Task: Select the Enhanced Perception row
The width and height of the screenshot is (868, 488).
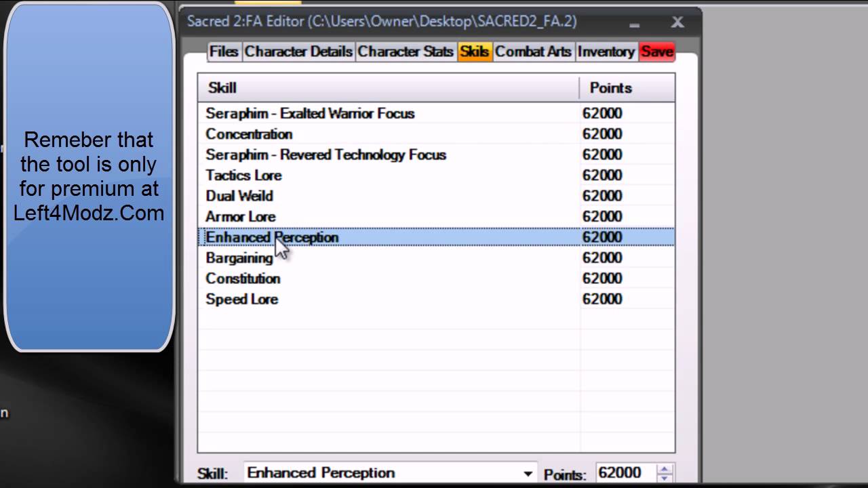Action: click(x=436, y=237)
